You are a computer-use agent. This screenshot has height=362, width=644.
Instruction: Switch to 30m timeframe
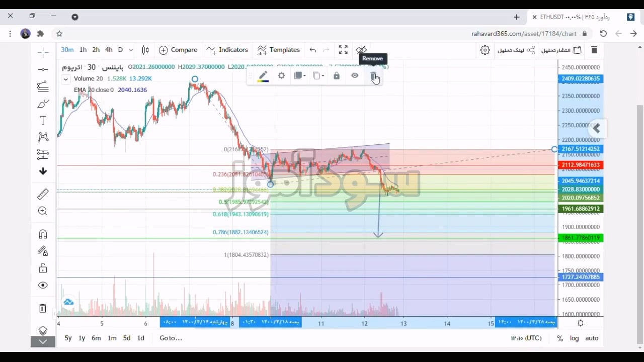point(67,50)
